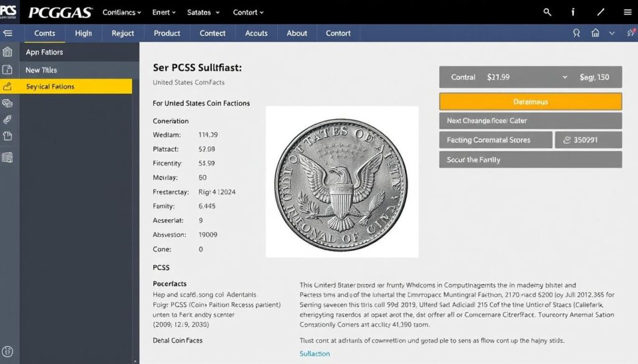Click the circular info icon at sidebar bottom

[x=8, y=352]
